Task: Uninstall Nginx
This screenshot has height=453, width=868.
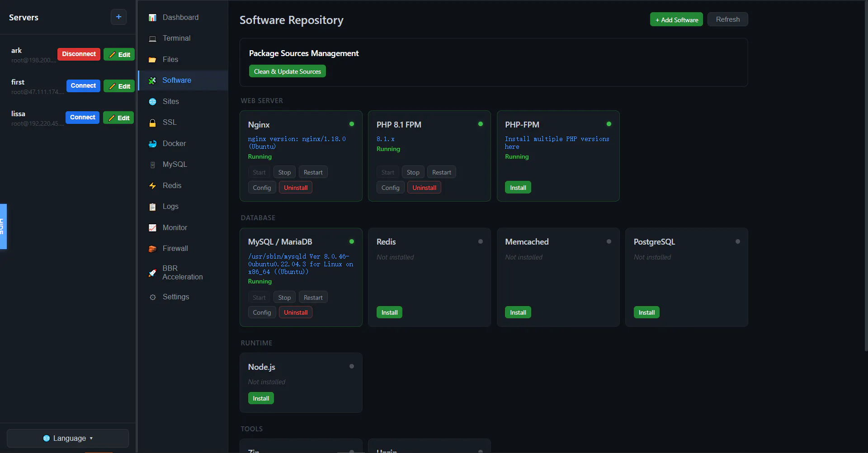Action: (296, 188)
